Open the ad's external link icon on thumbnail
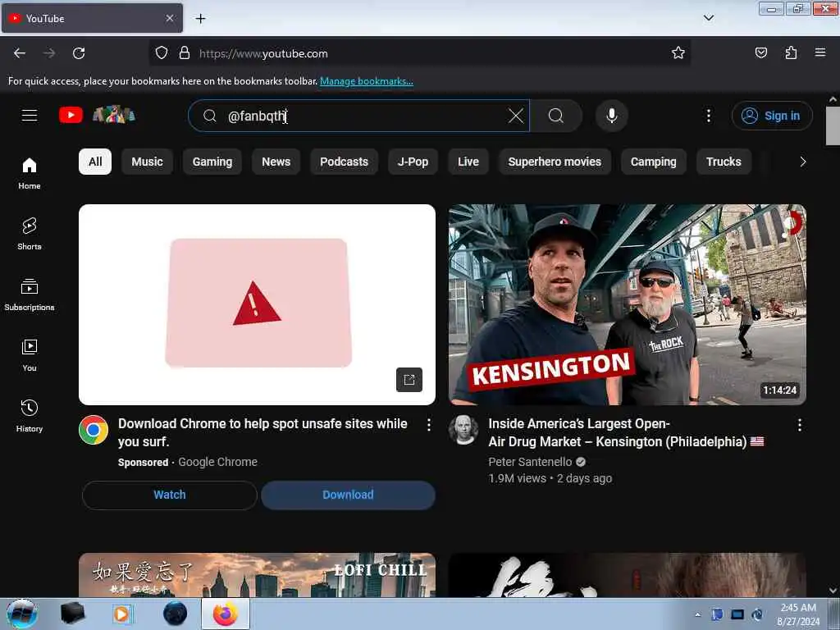Screen dimensions: 840x630 (409, 380)
